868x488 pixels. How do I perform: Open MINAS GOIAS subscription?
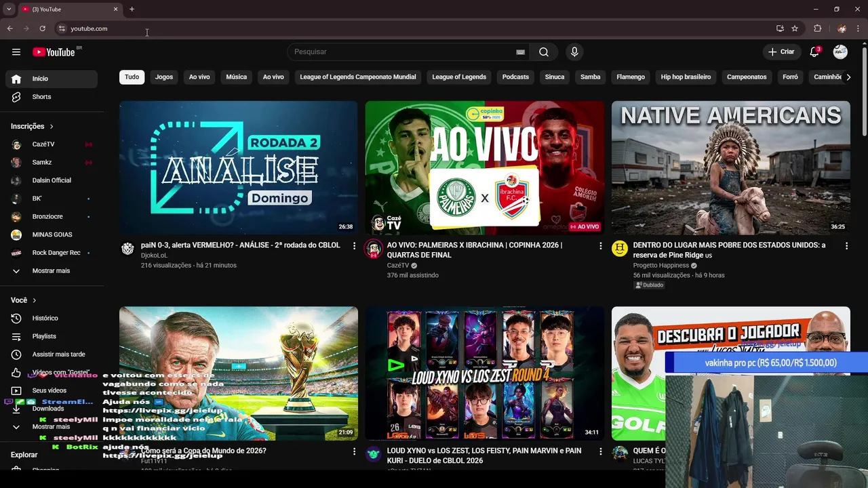[x=52, y=235]
